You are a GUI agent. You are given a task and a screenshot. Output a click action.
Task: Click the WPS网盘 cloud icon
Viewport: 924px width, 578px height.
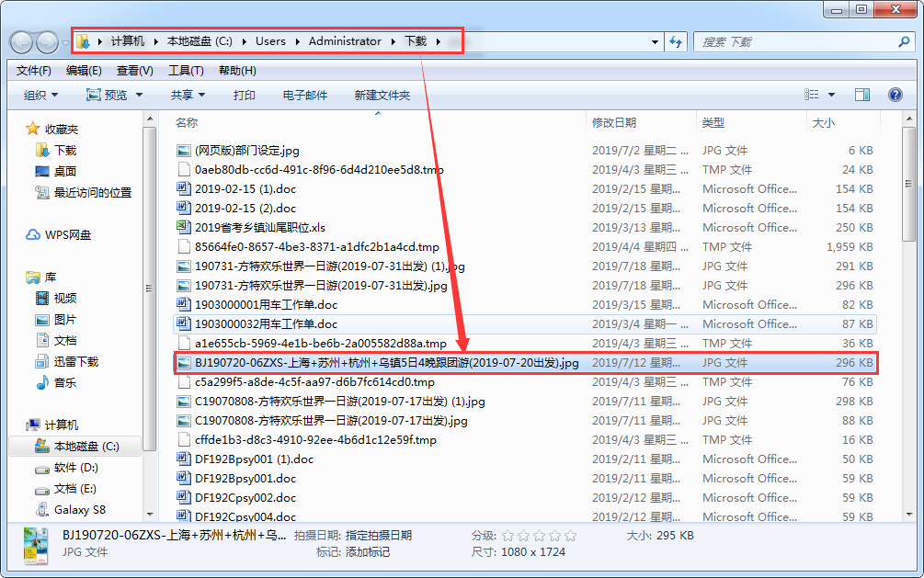point(34,235)
